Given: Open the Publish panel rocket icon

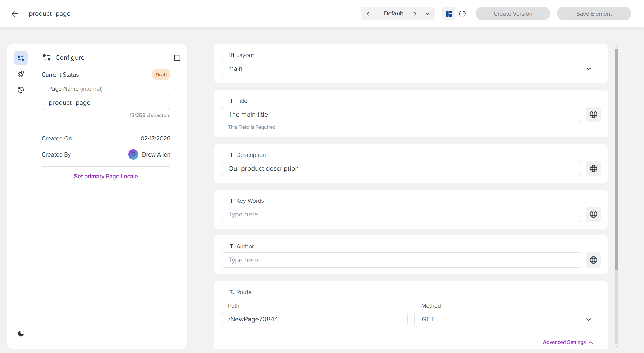Looking at the screenshot, I should point(21,74).
